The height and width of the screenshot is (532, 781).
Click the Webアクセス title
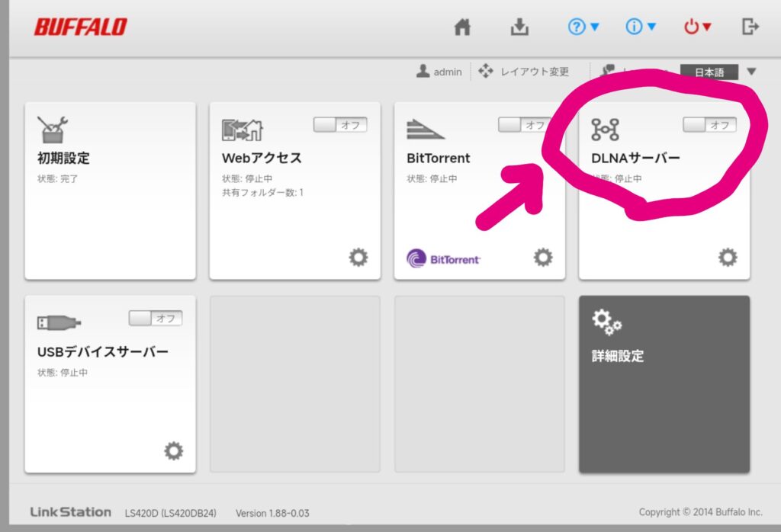(262, 158)
